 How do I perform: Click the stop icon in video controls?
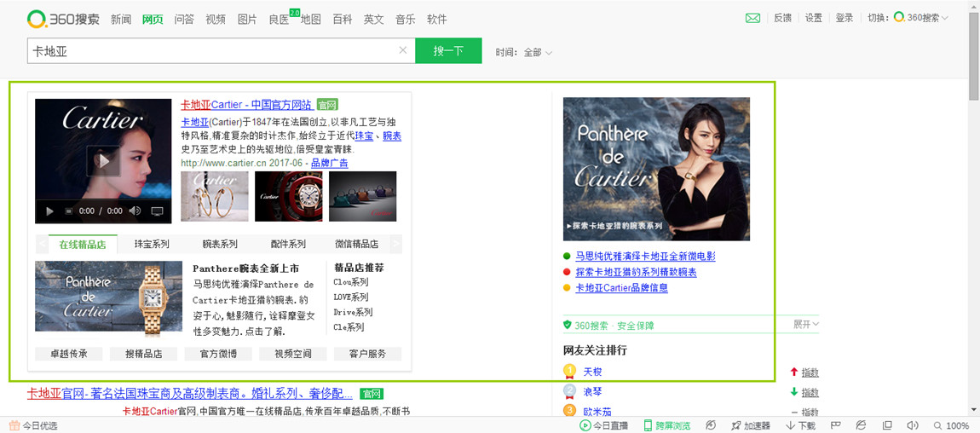click(x=69, y=211)
